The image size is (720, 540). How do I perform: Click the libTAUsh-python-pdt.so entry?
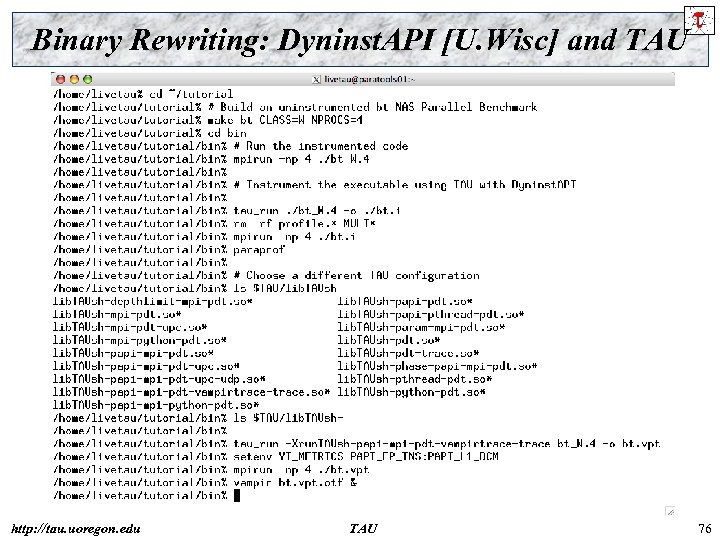pyautogui.click(x=412, y=392)
